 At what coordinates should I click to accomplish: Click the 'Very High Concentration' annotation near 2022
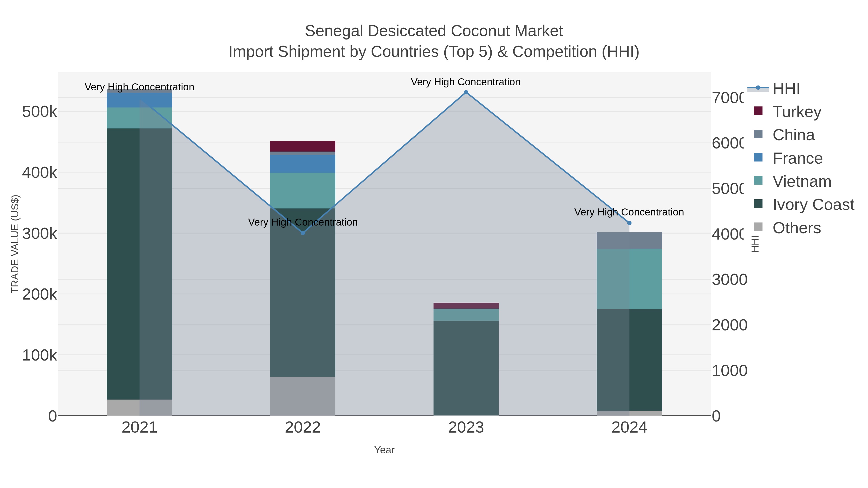303,222
